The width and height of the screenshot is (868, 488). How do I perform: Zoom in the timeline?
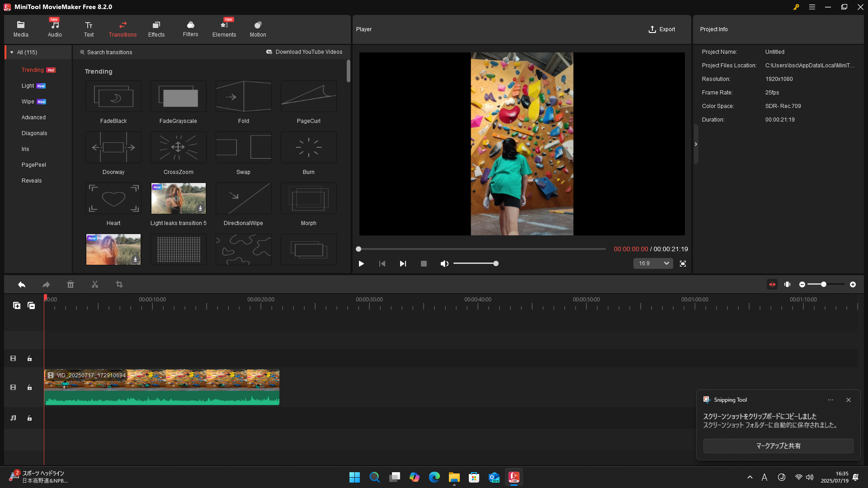(x=853, y=285)
